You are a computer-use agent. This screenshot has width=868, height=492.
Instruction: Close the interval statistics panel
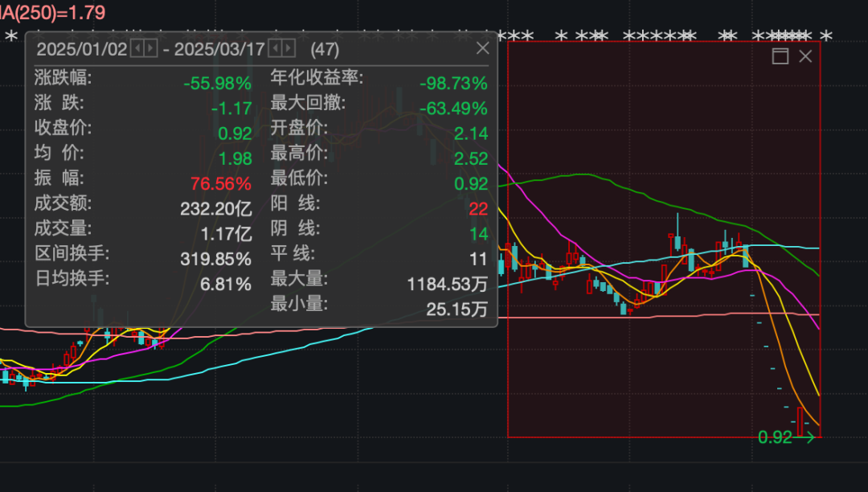pos(481,48)
